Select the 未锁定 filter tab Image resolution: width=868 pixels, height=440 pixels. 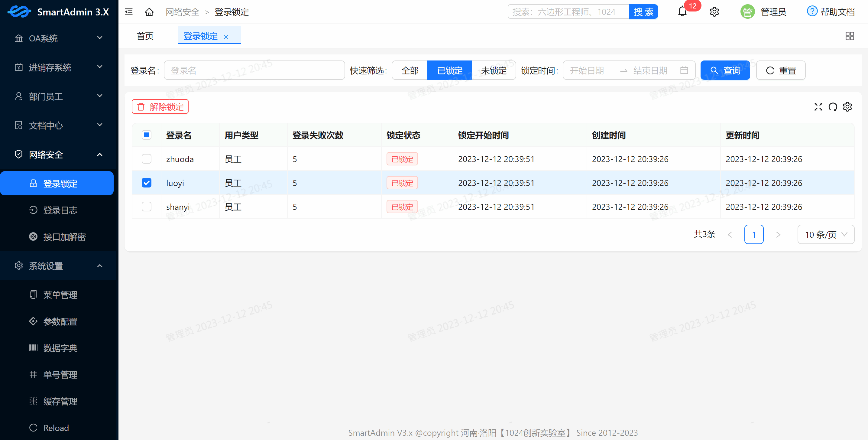pyautogui.click(x=494, y=70)
